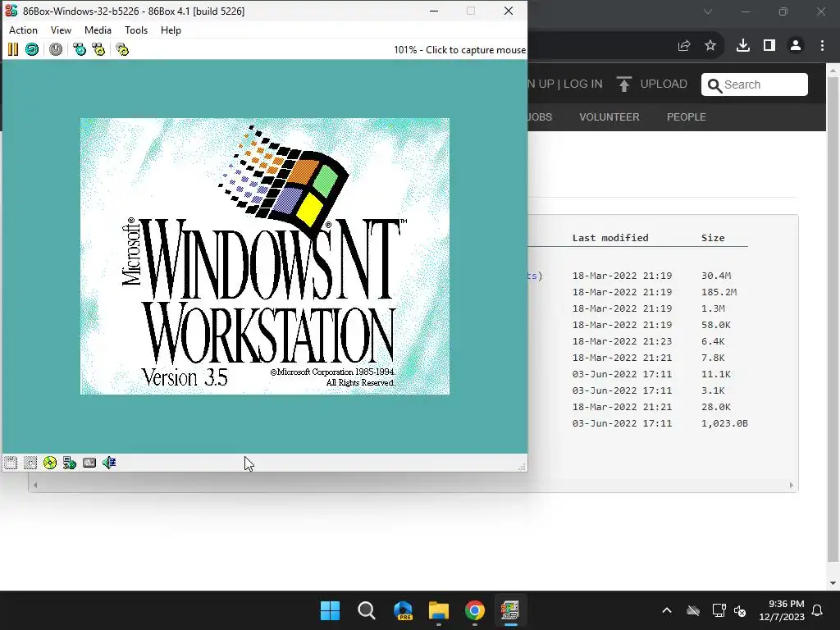The width and height of the screenshot is (840, 630).
Task: Click the upload arrow icon
Action: coord(624,84)
